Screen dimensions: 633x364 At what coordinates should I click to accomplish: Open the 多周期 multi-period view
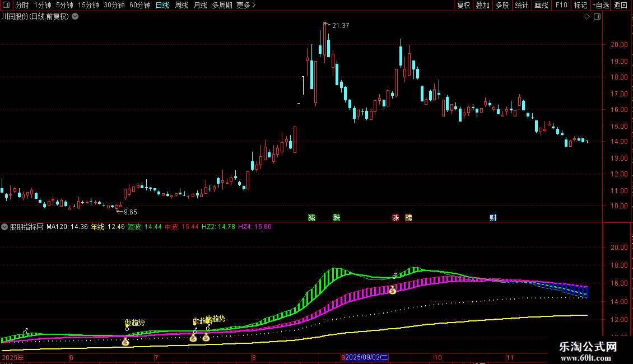click(x=222, y=5)
